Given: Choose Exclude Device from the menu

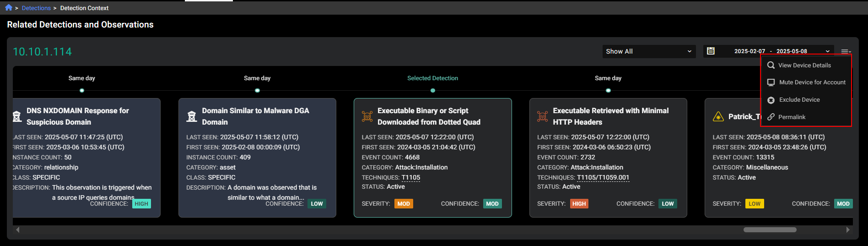Looking at the screenshot, I should click(799, 100).
